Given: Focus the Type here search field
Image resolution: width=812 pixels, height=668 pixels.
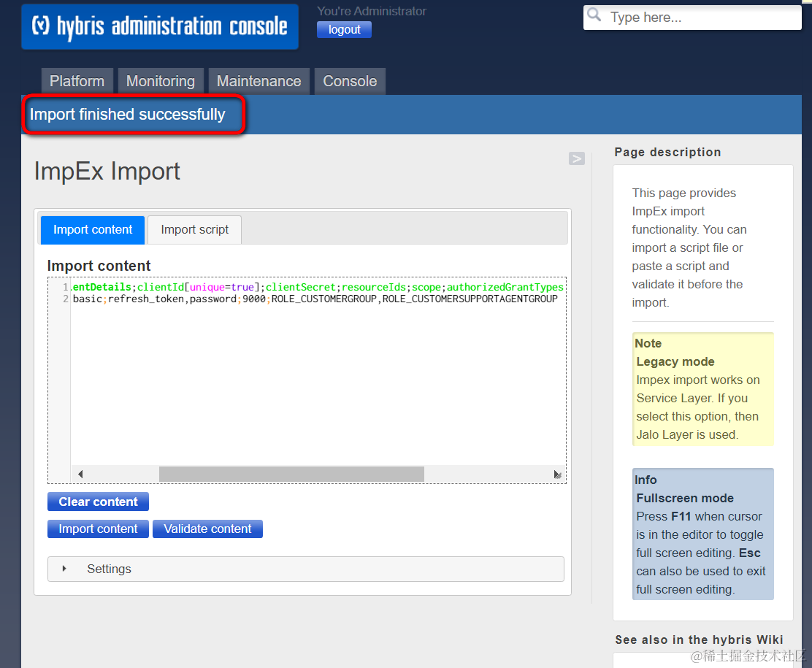Looking at the screenshot, I should pyautogui.click(x=692, y=18).
